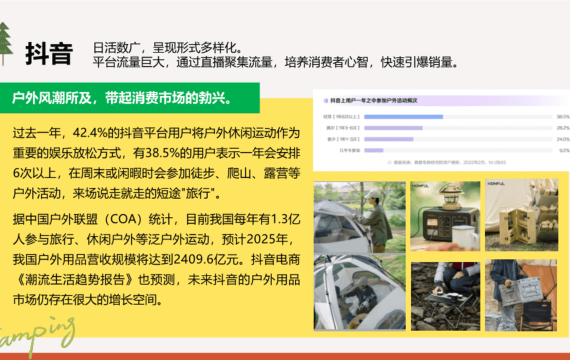The height and width of the screenshot is (360, 570).
Task: Click the paragraph starting "过去一年，42.4%的抖音平台用户"
Action: pyautogui.click(x=156, y=163)
